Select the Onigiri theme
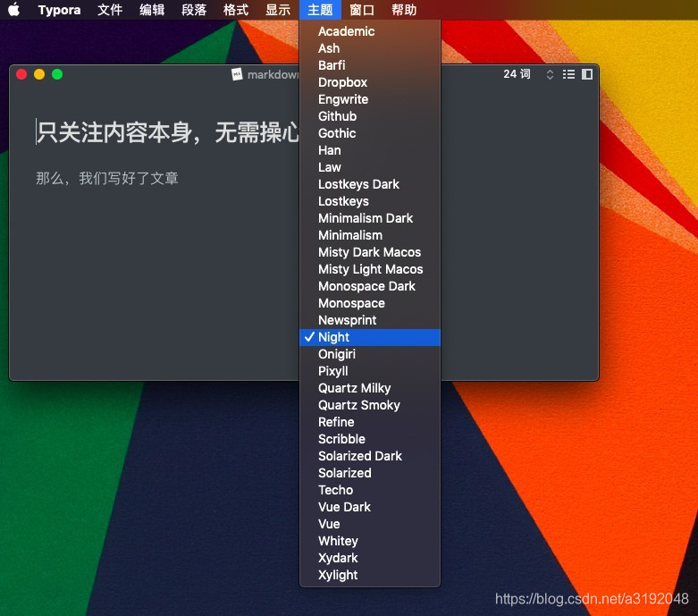This screenshot has width=698, height=616. 370,354
